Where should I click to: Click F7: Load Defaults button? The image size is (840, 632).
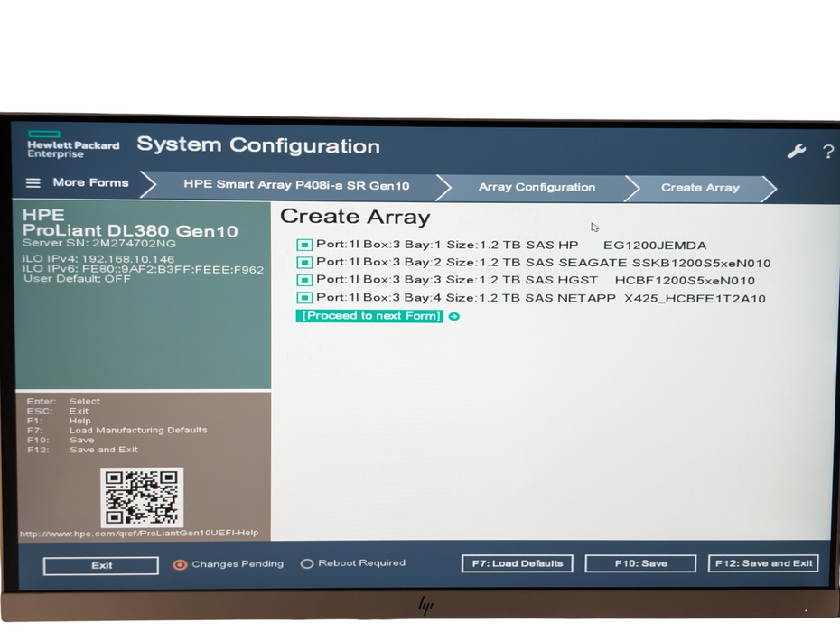517,563
